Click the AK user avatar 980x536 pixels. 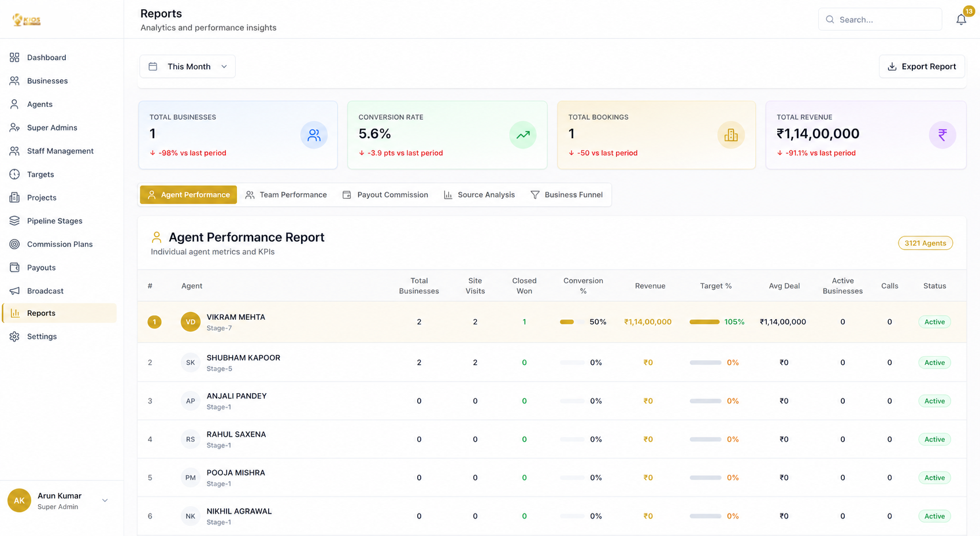point(19,501)
